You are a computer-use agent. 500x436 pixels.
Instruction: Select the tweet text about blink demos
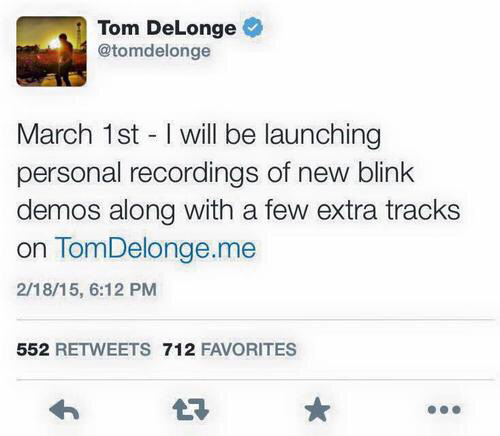(238, 192)
